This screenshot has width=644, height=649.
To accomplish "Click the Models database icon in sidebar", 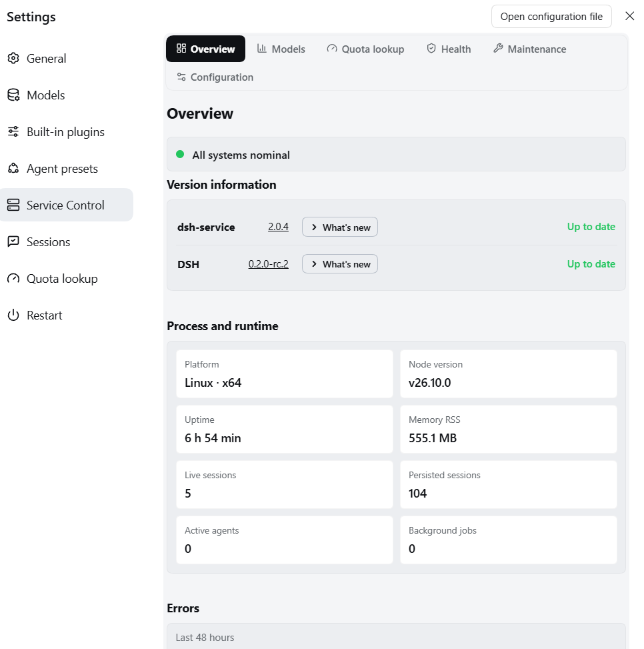I will 13,95.
